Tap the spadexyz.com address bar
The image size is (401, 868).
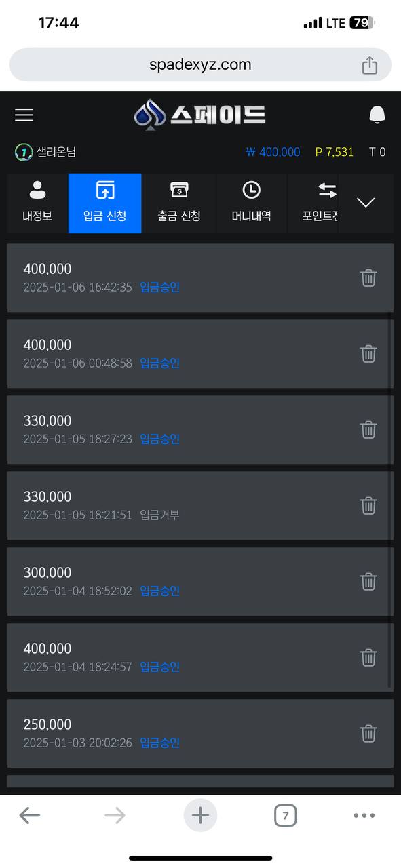point(200,65)
